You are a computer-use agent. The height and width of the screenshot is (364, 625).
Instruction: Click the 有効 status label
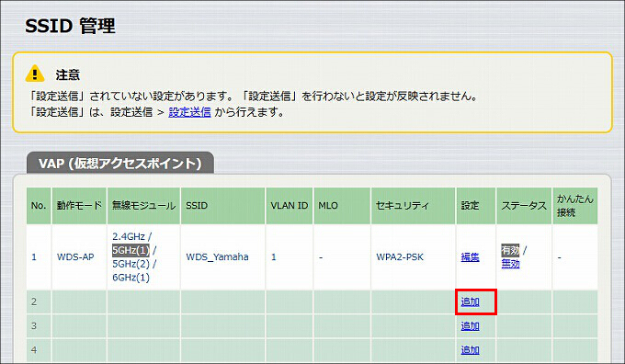click(510, 250)
